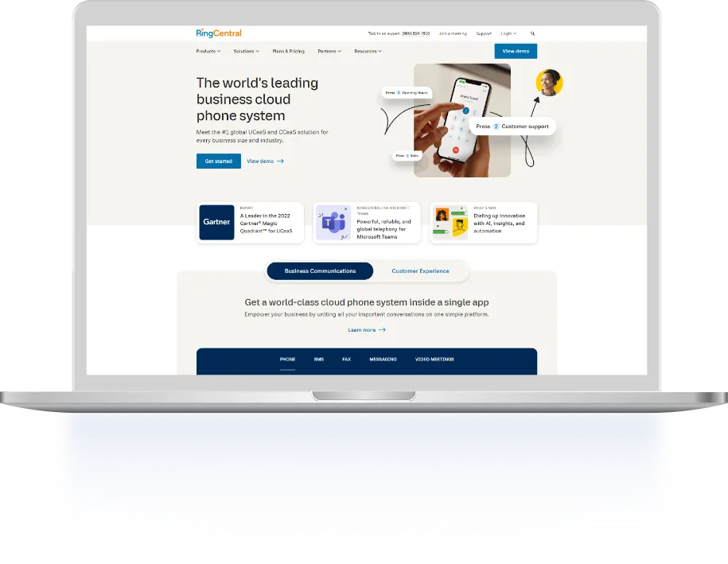728x564 pixels.
Task: Select the SMS tab
Action: 319,360
